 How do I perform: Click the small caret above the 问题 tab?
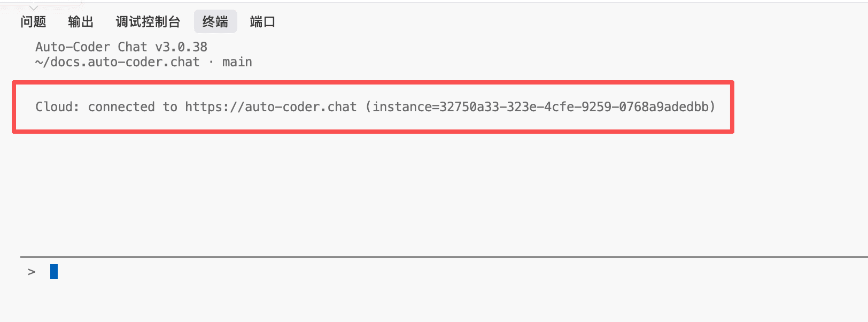34,8
